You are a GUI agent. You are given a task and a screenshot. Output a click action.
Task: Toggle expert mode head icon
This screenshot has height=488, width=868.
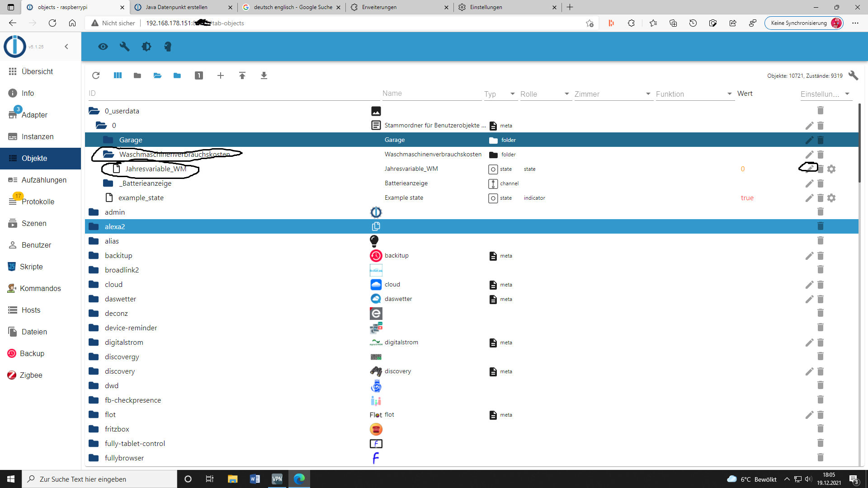168,47
